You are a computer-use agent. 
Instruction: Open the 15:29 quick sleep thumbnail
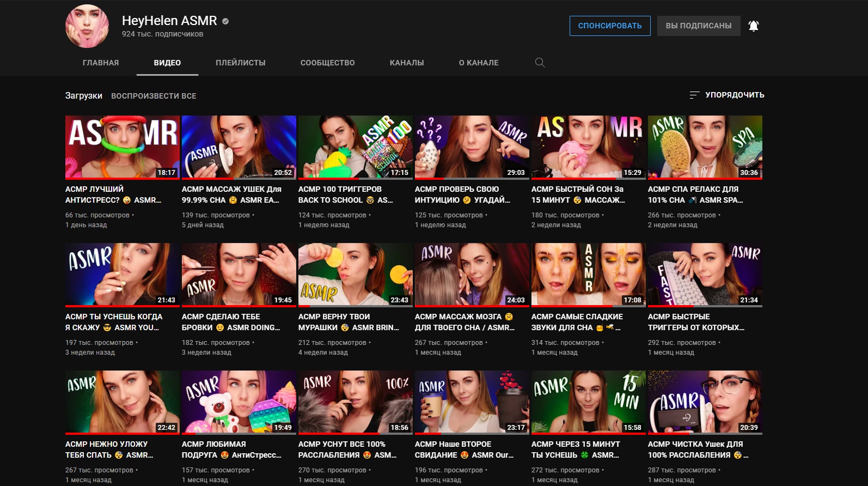coord(589,147)
